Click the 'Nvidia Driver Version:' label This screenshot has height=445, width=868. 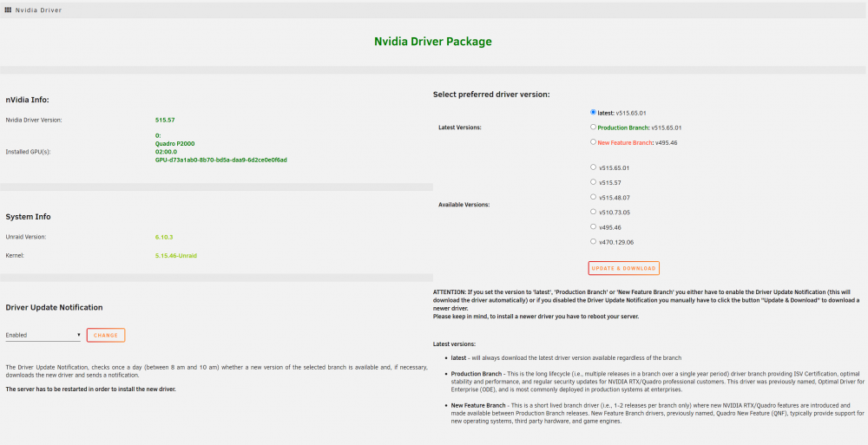(34, 120)
